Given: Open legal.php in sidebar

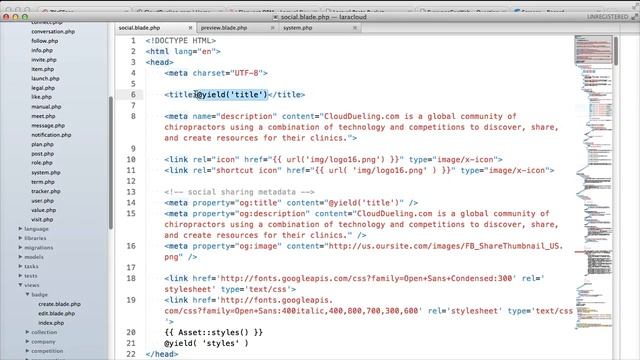Looking at the screenshot, I should (x=43, y=88).
